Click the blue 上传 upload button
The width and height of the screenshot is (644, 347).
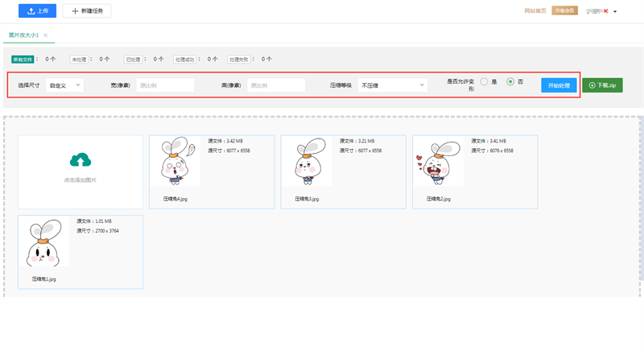click(37, 11)
